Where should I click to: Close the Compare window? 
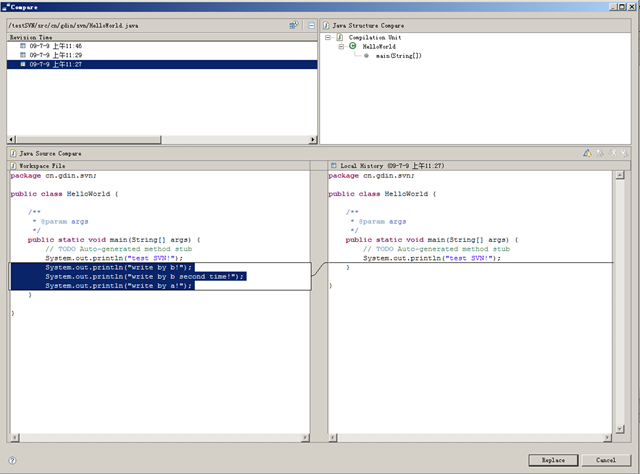click(x=631, y=7)
